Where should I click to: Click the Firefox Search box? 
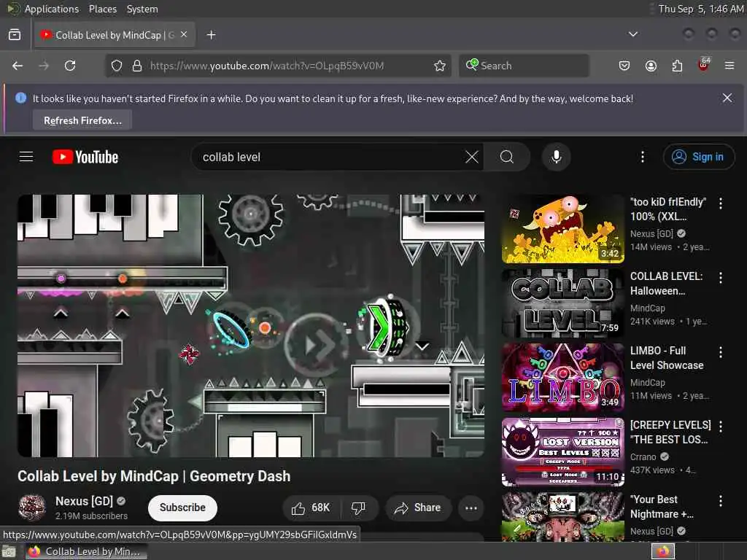524,66
